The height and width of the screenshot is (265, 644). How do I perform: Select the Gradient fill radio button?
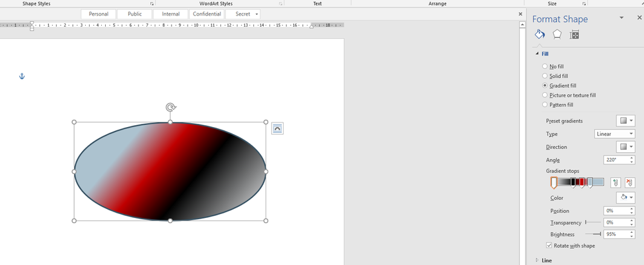coord(545,86)
